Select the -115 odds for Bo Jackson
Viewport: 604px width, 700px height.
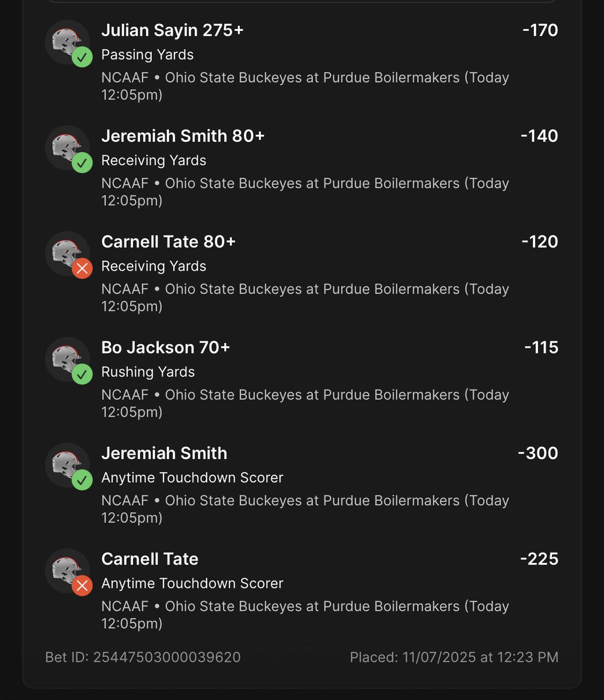542,348
